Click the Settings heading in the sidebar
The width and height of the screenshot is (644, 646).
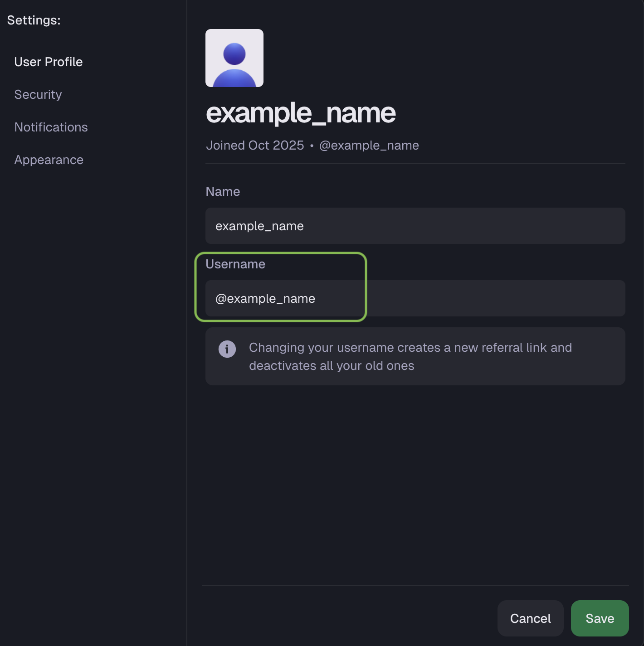pos(34,20)
